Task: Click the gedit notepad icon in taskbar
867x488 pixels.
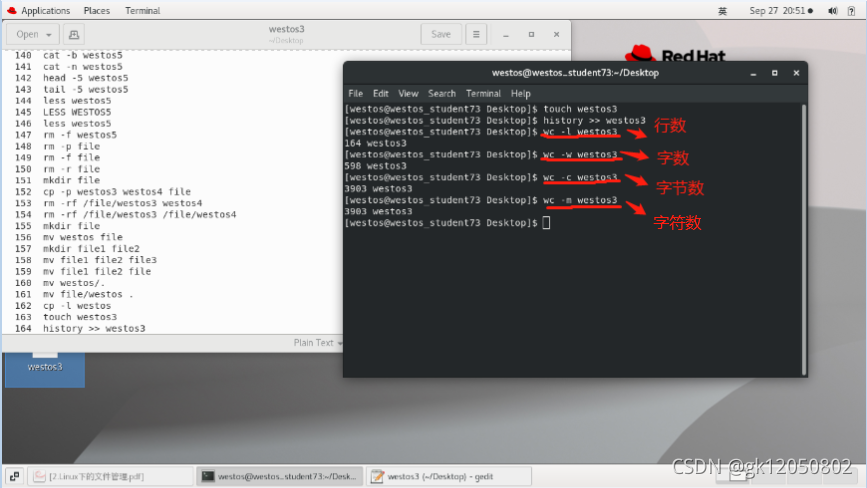Action: [377, 476]
